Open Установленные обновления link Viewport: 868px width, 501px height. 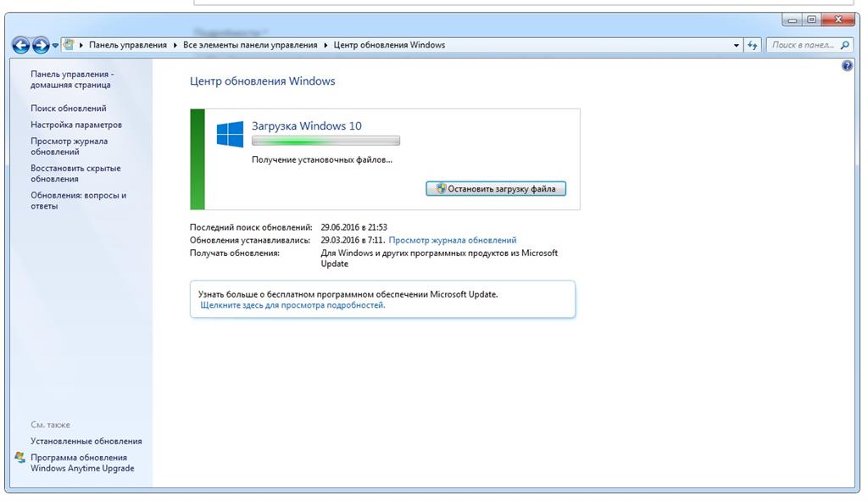pyautogui.click(x=86, y=441)
